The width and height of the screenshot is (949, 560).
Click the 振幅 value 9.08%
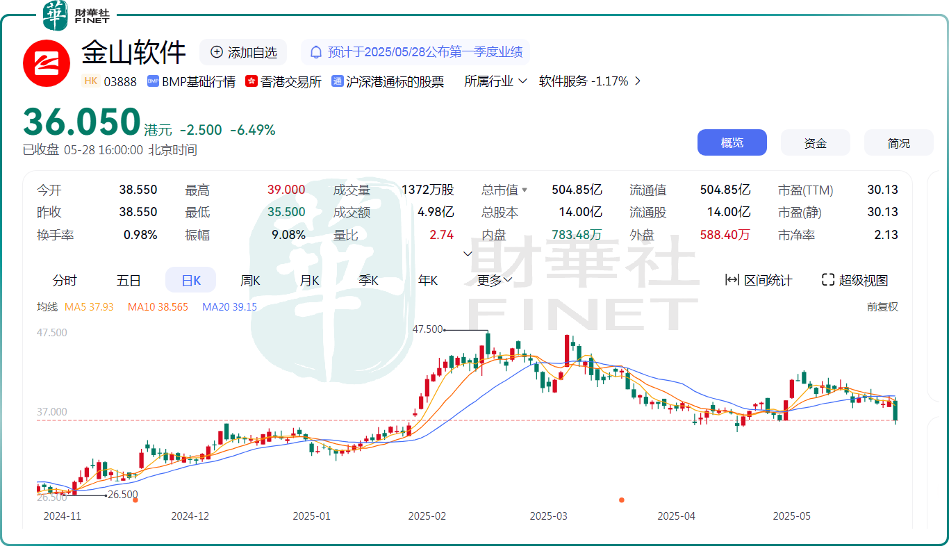tap(288, 235)
